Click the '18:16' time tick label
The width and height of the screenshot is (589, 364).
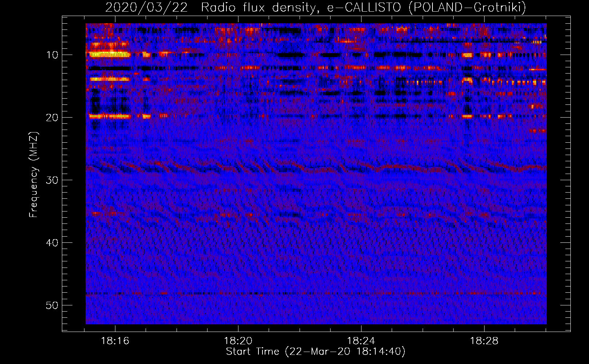(x=115, y=341)
